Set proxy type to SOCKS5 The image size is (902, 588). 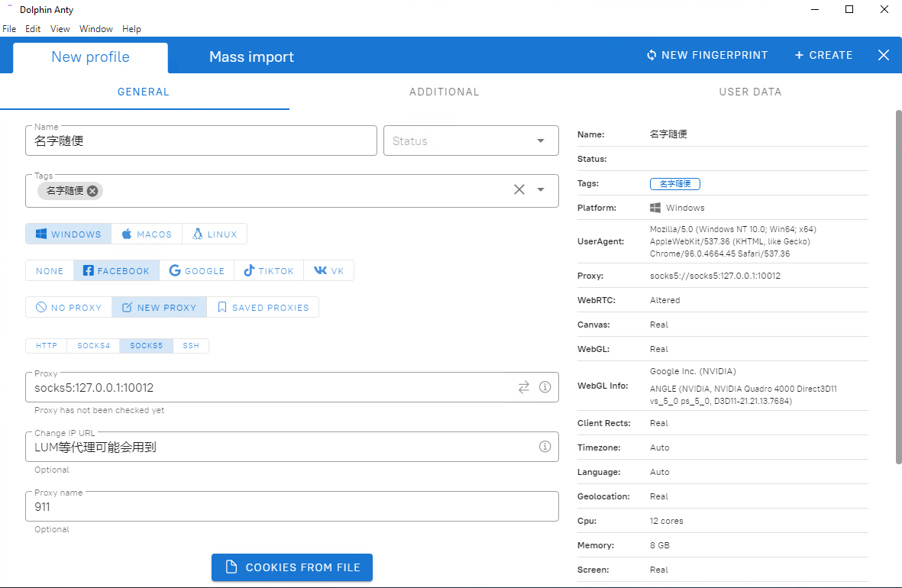(x=146, y=346)
